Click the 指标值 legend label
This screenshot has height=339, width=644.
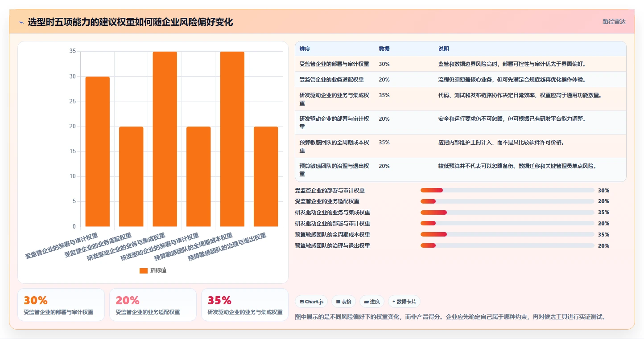pyautogui.click(x=158, y=270)
